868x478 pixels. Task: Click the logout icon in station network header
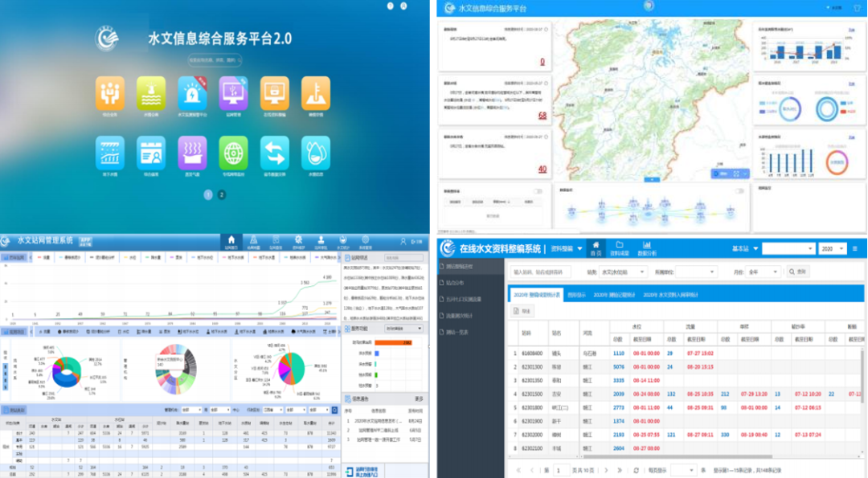point(416,242)
